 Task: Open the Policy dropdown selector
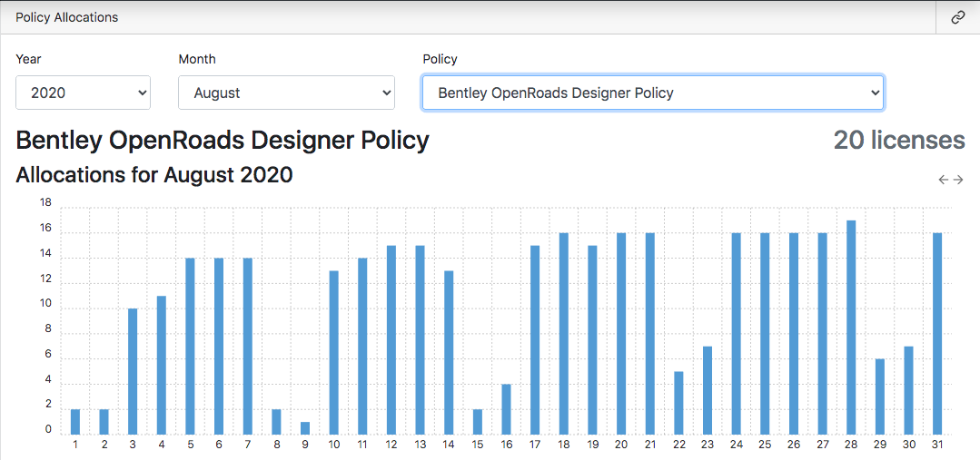click(x=653, y=93)
